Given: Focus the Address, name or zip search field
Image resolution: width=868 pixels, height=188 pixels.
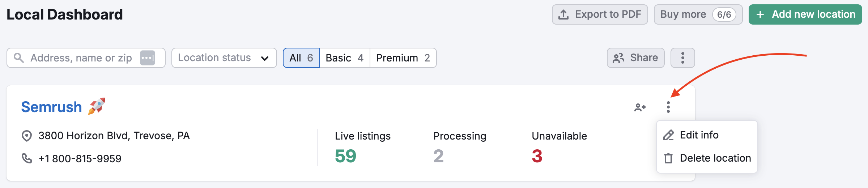Looking at the screenshot, I should (x=81, y=58).
